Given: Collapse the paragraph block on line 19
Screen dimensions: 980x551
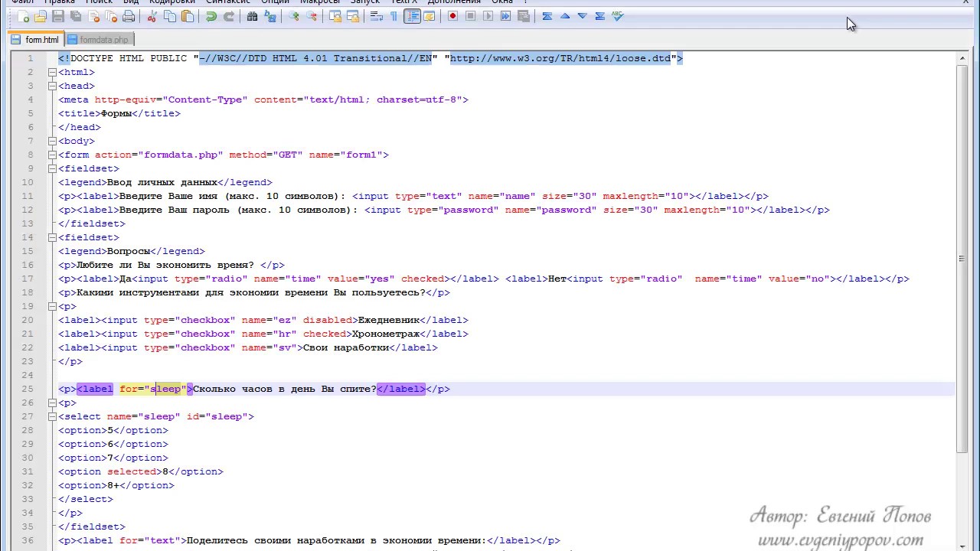Looking at the screenshot, I should pos(52,306).
